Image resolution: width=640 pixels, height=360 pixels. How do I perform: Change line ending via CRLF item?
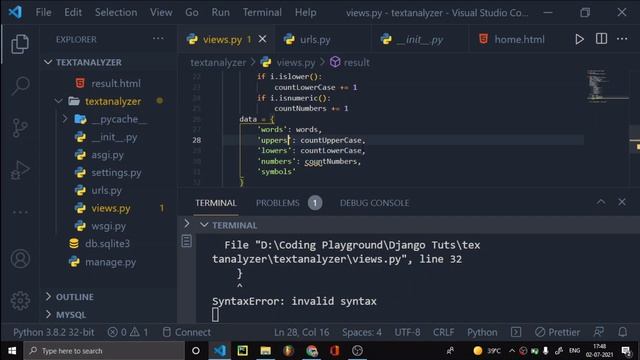(x=443, y=332)
